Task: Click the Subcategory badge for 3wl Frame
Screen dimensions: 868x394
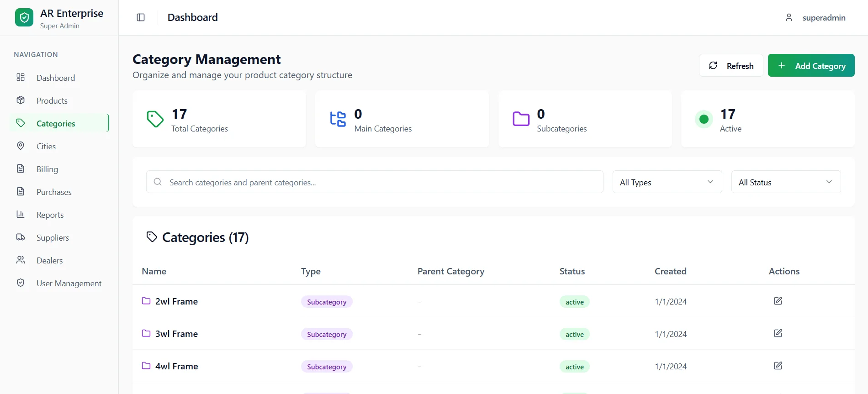Action: (327, 334)
